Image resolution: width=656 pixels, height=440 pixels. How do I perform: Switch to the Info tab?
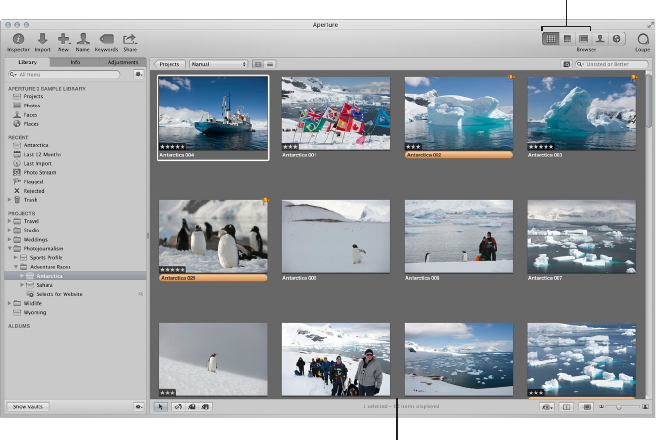pyautogui.click(x=76, y=62)
